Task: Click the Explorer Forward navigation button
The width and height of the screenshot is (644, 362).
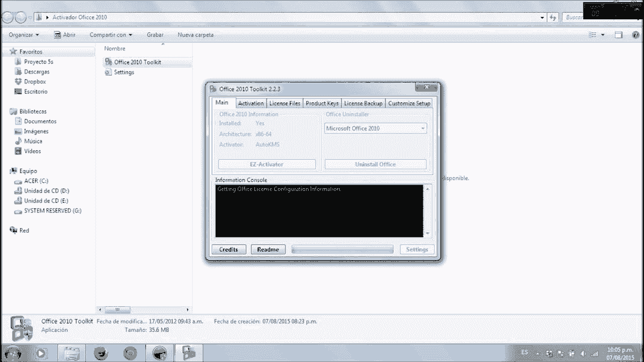Action: (21, 17)
